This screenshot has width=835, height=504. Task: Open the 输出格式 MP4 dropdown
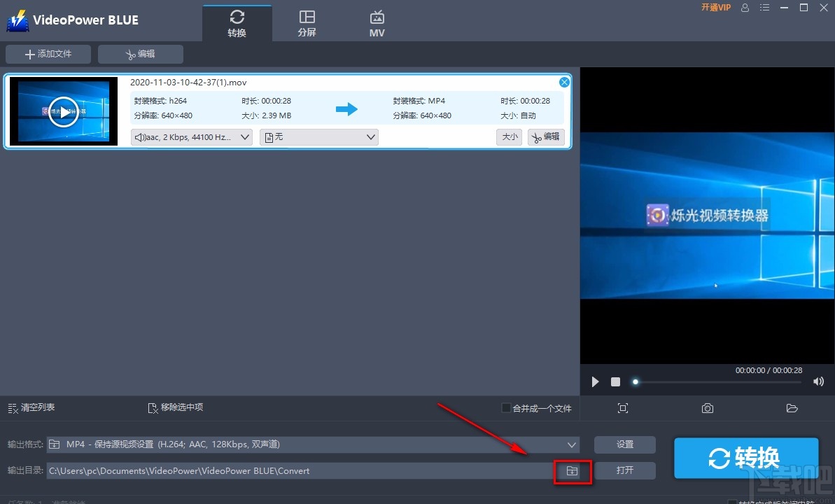[x=313, y=444]
